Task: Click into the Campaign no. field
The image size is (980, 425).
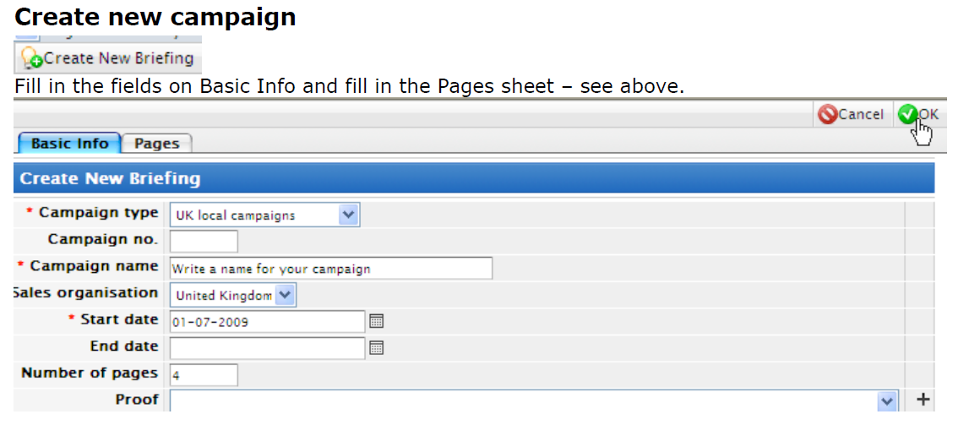Action: coord(204,242)
